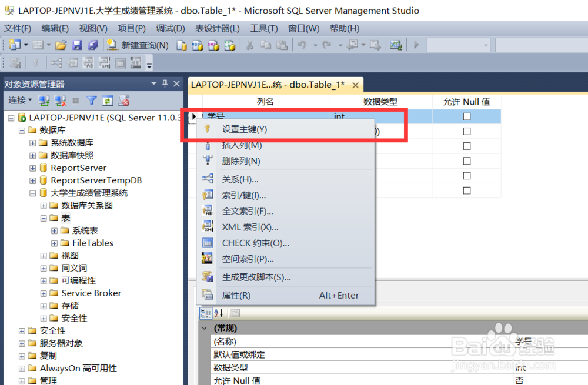This screenshot has height=385, width=588.
Task: Click the Cut scissors toolbar icon
Action: coord(250,45)
